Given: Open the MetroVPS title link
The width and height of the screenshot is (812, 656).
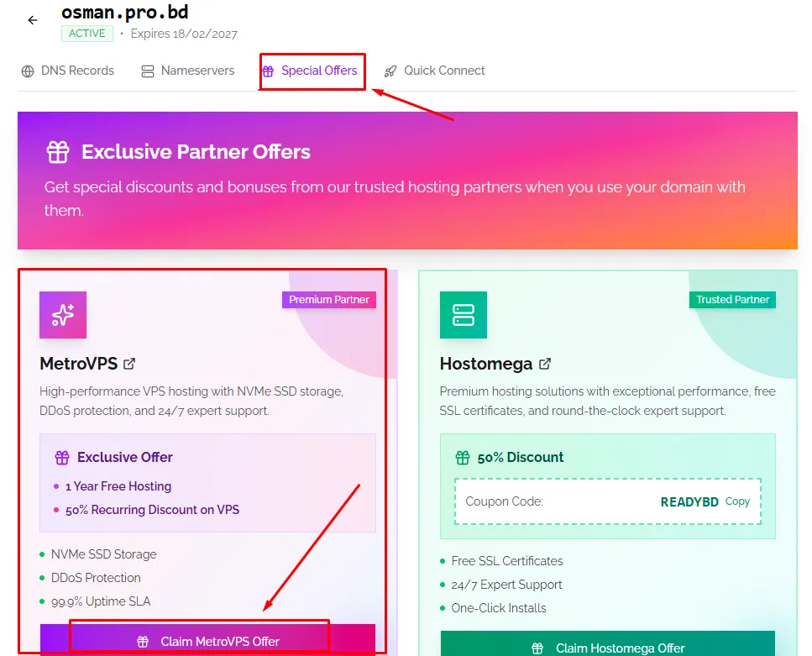Looking at the screenshot, I should 79,364.
